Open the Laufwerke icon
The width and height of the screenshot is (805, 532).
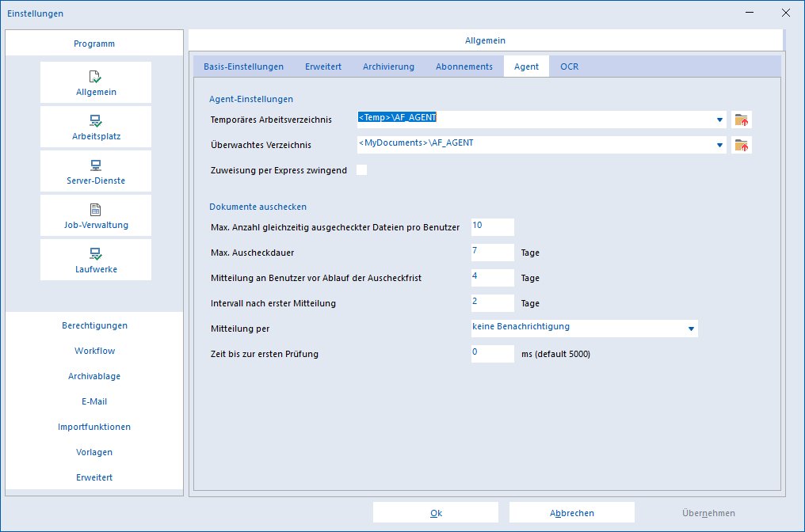pos(96,260)
